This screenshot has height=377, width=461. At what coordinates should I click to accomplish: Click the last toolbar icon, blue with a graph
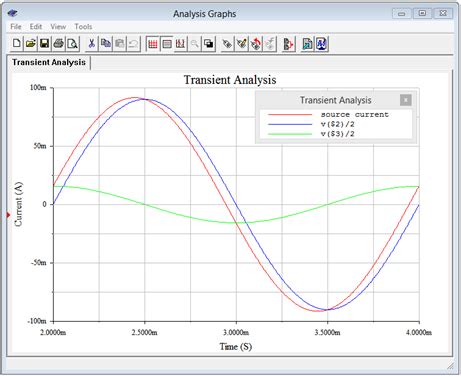(x=321, y=44)
